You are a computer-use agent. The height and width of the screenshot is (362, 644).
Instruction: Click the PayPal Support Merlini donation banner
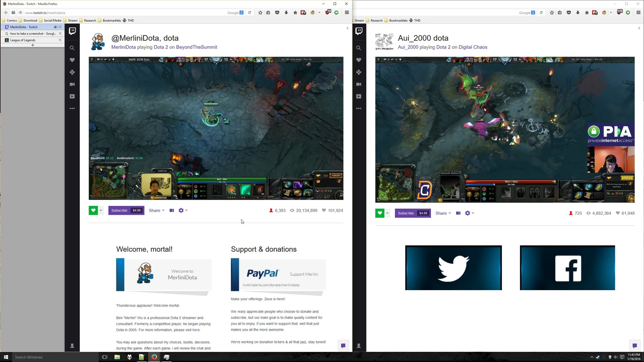(278, 275)
